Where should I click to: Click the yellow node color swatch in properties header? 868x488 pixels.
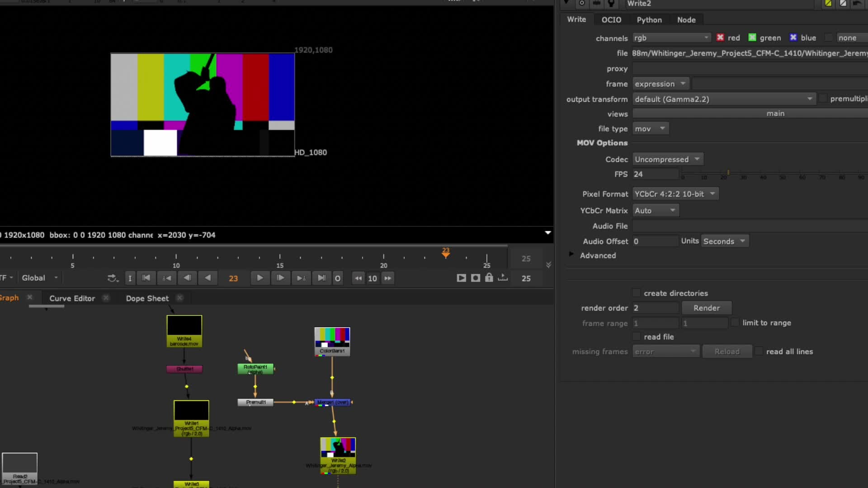[828, 4]
